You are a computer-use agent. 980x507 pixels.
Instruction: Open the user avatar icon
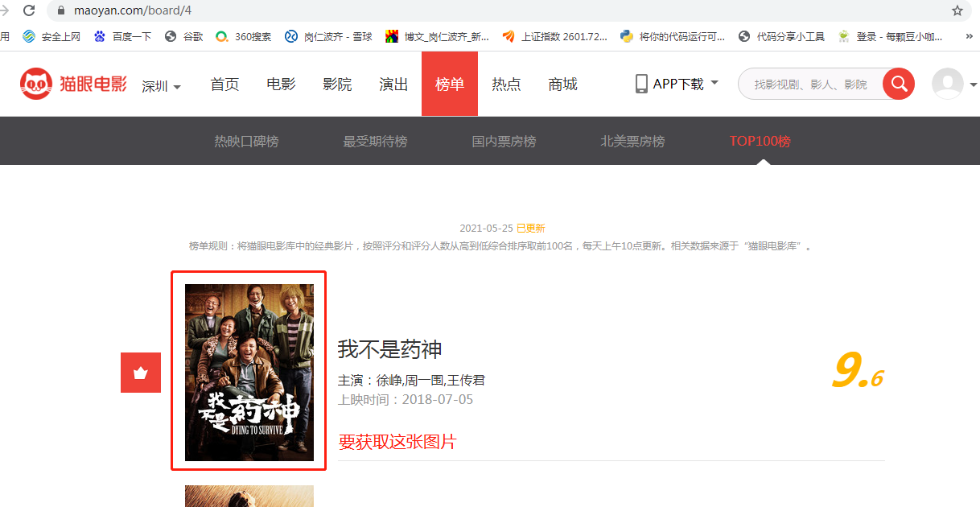[948, 84]
